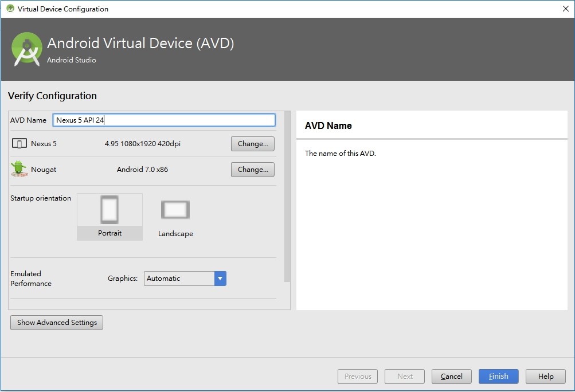Click the Nougat Android mascot icon

coord(19,169)
